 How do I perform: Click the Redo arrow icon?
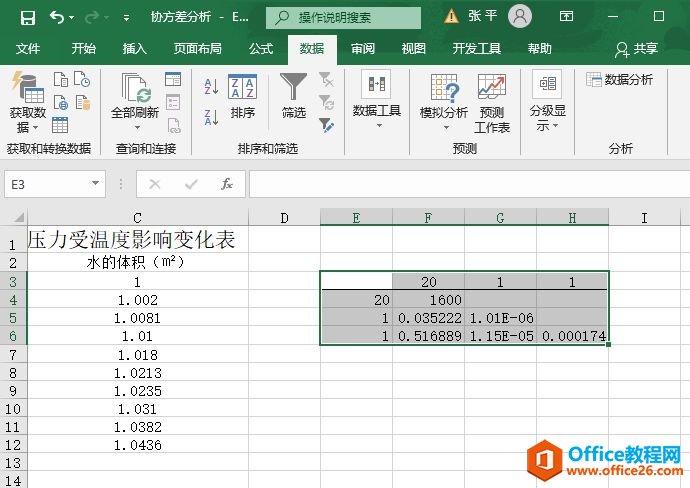point(92,17)
